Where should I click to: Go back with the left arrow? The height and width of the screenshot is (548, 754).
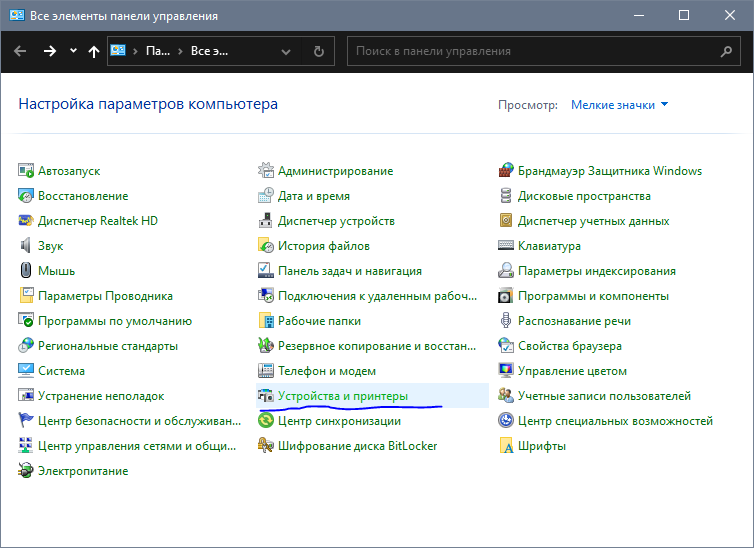[x=20, y=51]
